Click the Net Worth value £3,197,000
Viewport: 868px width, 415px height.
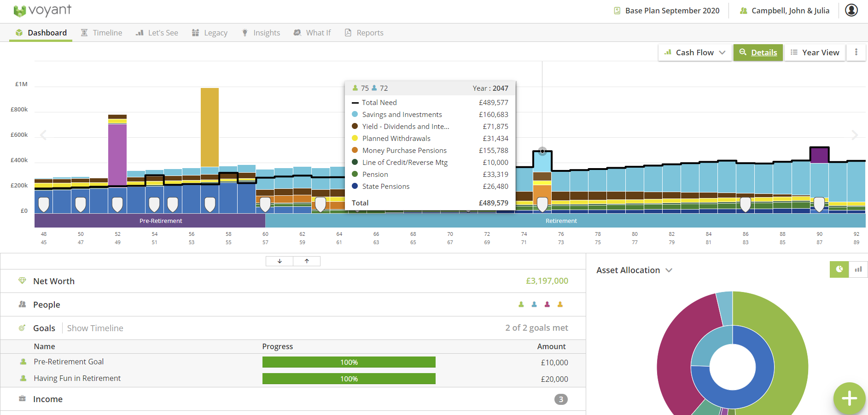547,281
